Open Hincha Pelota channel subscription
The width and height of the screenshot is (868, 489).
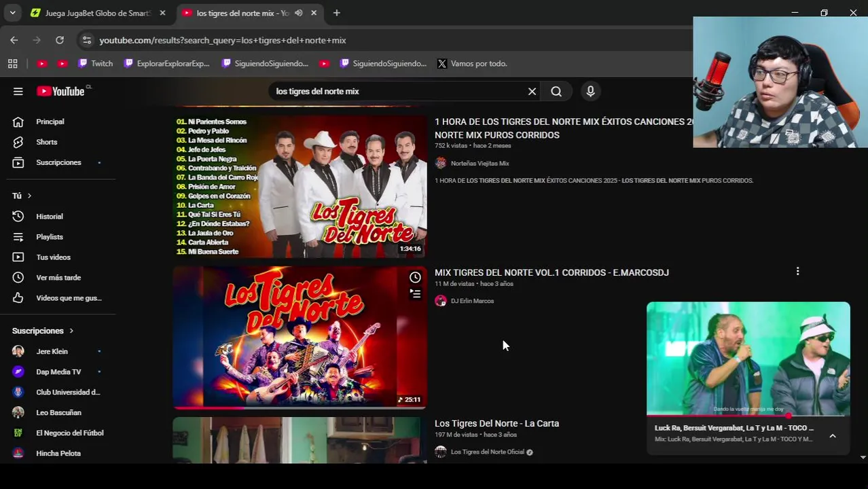coord(57,453)
